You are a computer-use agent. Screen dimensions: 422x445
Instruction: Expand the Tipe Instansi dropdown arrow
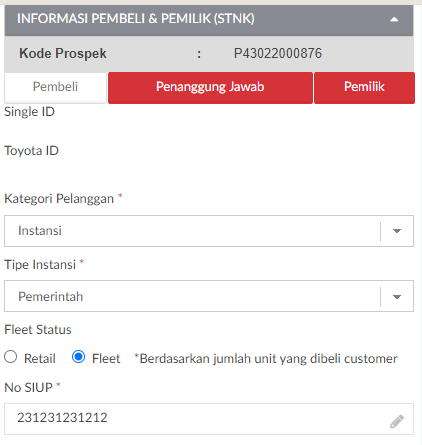click(397, 297)
